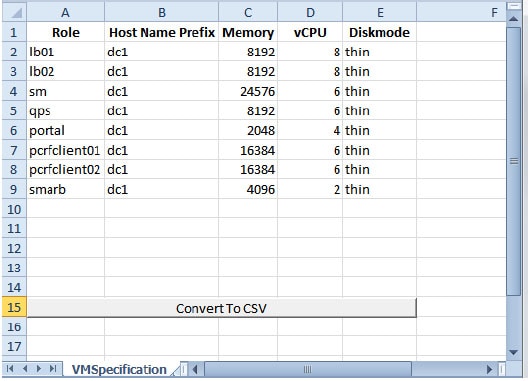Screen dimensions: 528x381
Task: Select the Host Name Prefix header cell
Action: [162, 32]
